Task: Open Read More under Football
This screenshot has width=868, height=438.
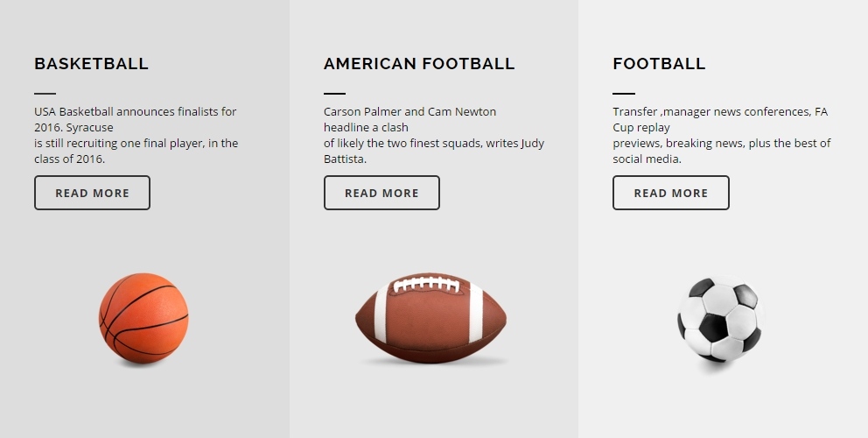Action: pos(671,193)
